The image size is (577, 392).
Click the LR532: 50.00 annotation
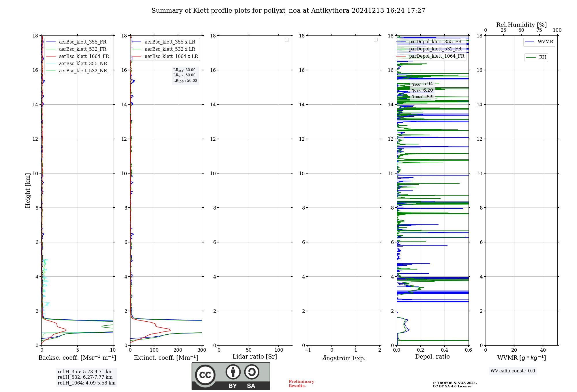pos(184,75)
